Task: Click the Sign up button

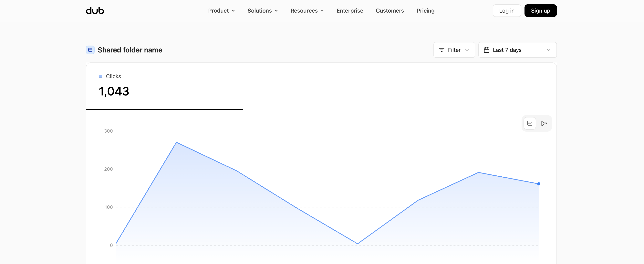Action: [x=541, y=11]
